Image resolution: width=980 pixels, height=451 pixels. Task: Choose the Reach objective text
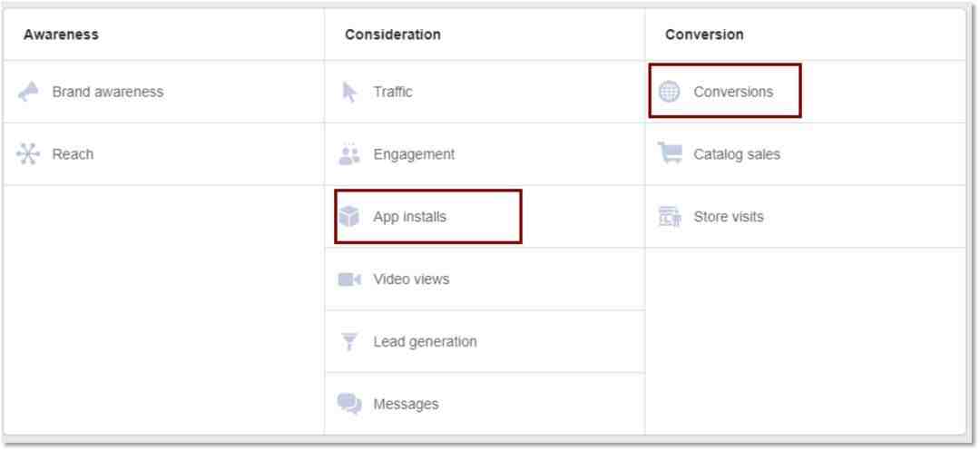pos(73,154)
